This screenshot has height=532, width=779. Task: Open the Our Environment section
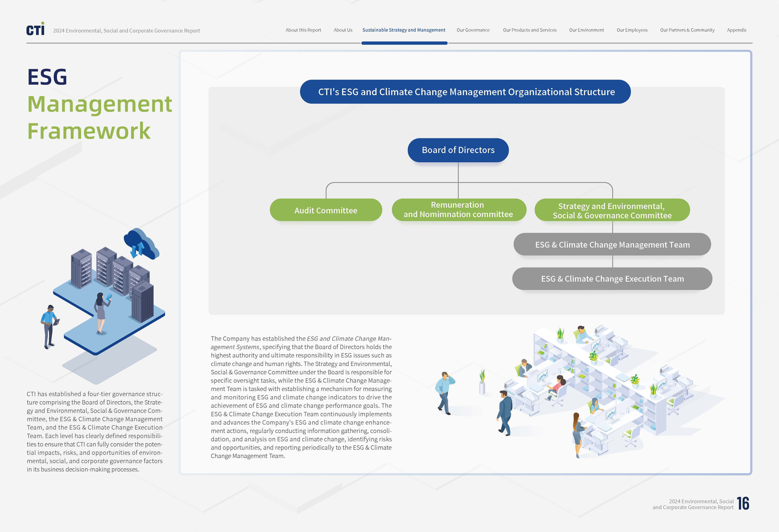click(x=586, y=30)
